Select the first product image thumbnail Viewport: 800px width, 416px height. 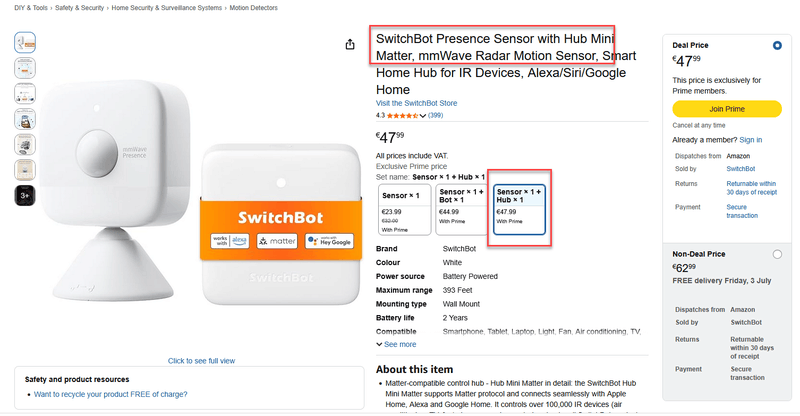tap(25, 42)
